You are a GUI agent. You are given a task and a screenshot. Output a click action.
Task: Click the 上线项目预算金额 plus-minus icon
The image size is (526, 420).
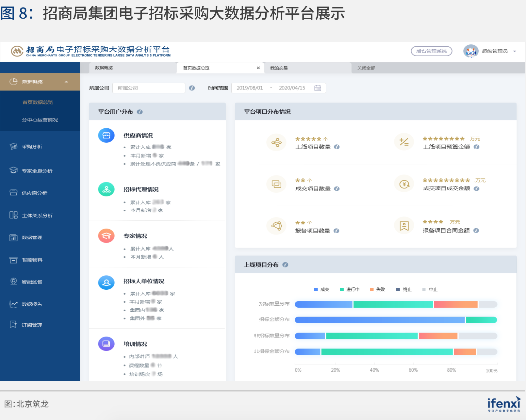coord(404,142)
